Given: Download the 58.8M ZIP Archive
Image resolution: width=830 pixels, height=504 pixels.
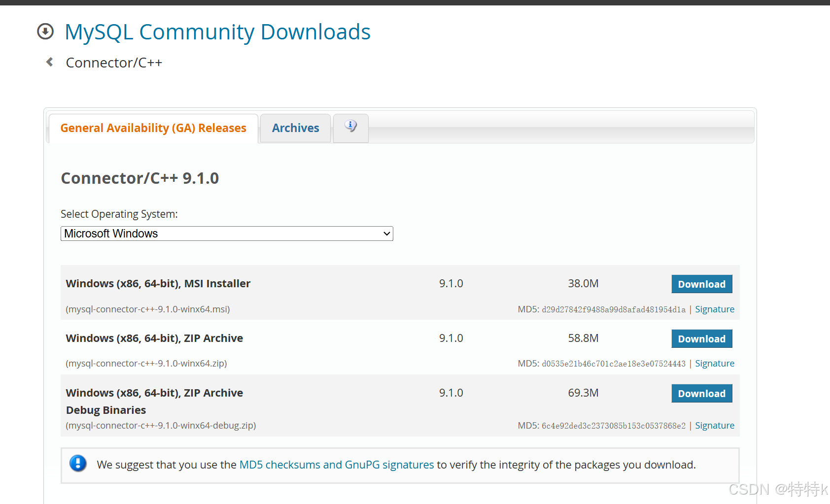Looking at the screenshot, I should pos(702,338).
